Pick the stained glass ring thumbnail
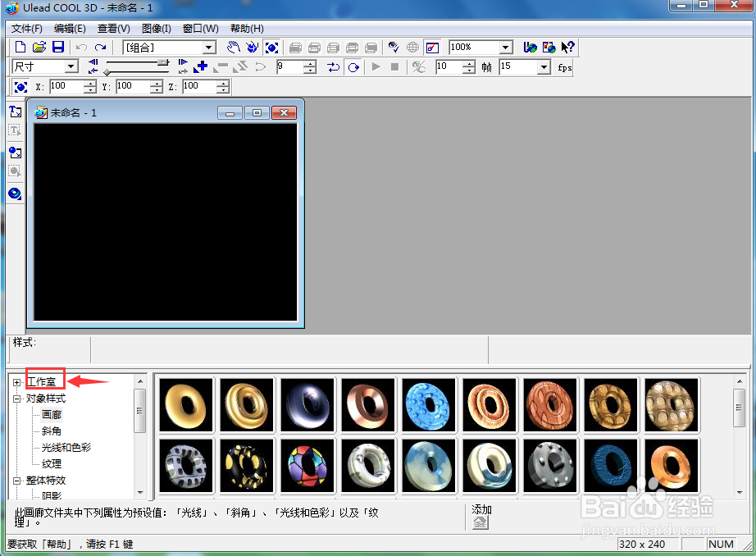756x556 pixels. point(307,465)
